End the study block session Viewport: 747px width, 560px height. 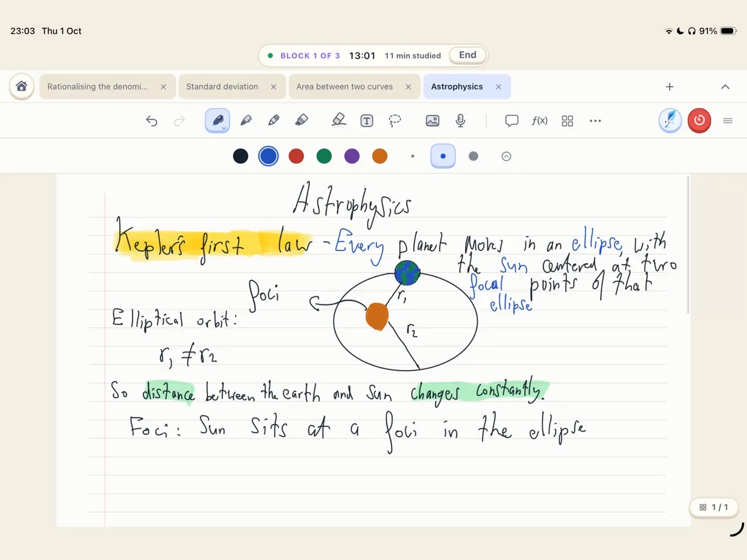pos(468,55)
